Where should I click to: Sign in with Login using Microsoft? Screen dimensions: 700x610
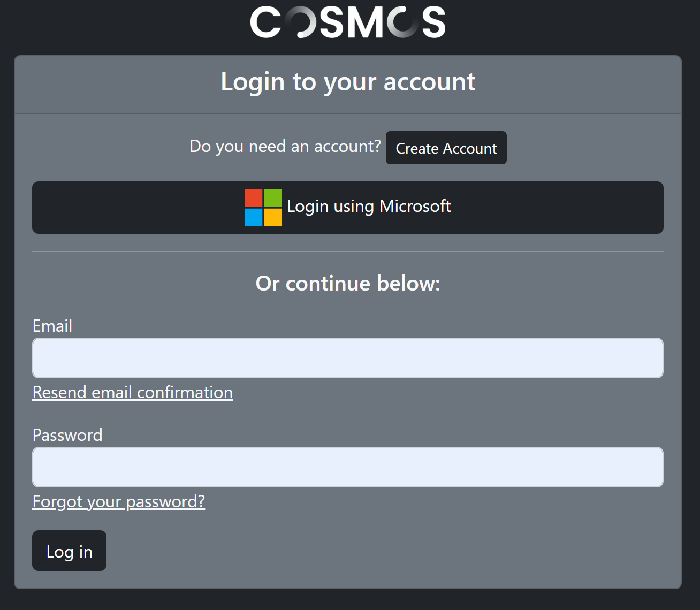(348, 208)
